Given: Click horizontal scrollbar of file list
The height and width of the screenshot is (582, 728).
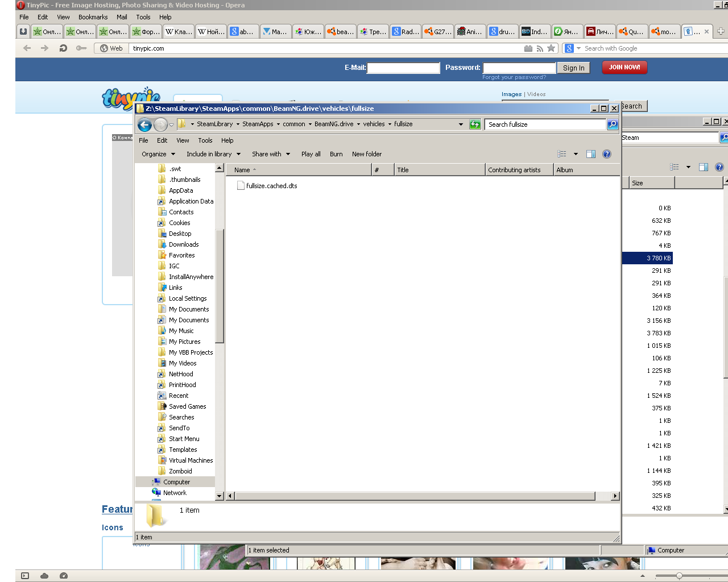Looking at the screenshot, I should [x=415, y=496].
